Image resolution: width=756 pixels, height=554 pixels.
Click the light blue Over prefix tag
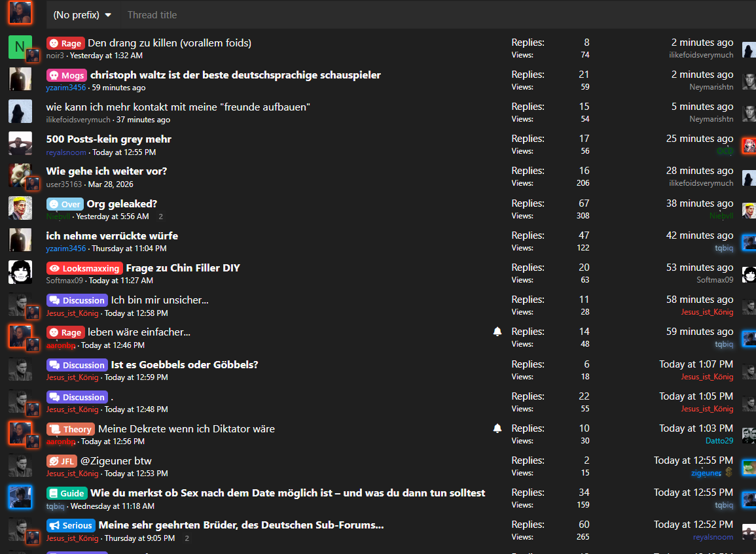click(x=65, y=204)
